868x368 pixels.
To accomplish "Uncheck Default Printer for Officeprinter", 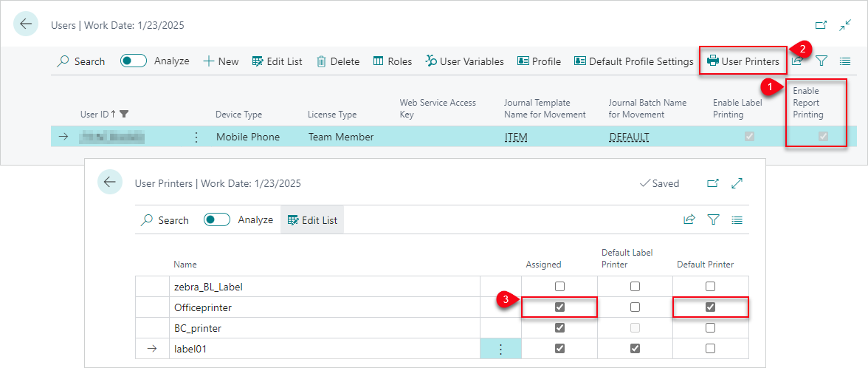I will 710,307.
